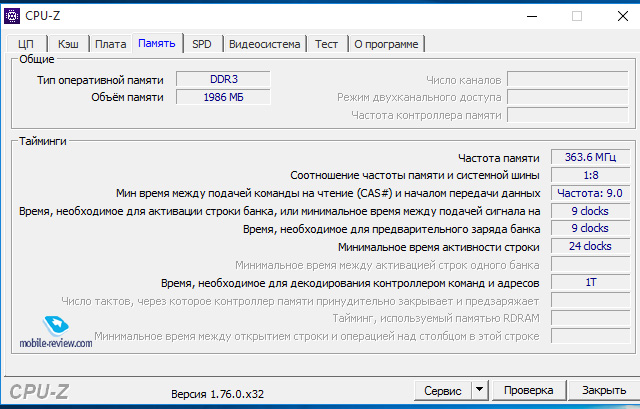Viewport: 640px width, 409px height.
Task: Click the Объём памяти label
Action: 127,97
